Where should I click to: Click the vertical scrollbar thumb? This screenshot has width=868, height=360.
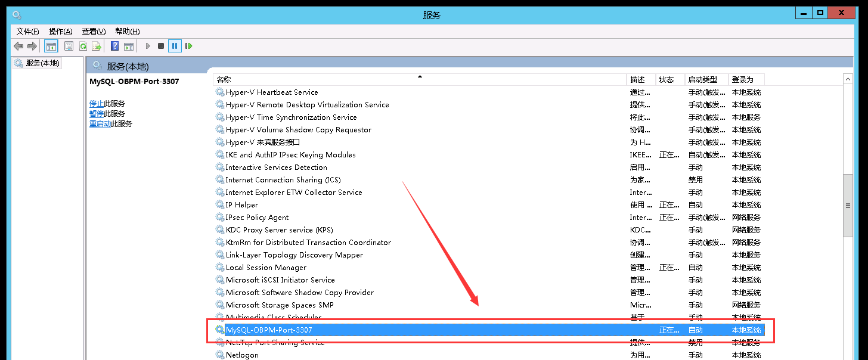pyautogui.click(x=848, y=206)
